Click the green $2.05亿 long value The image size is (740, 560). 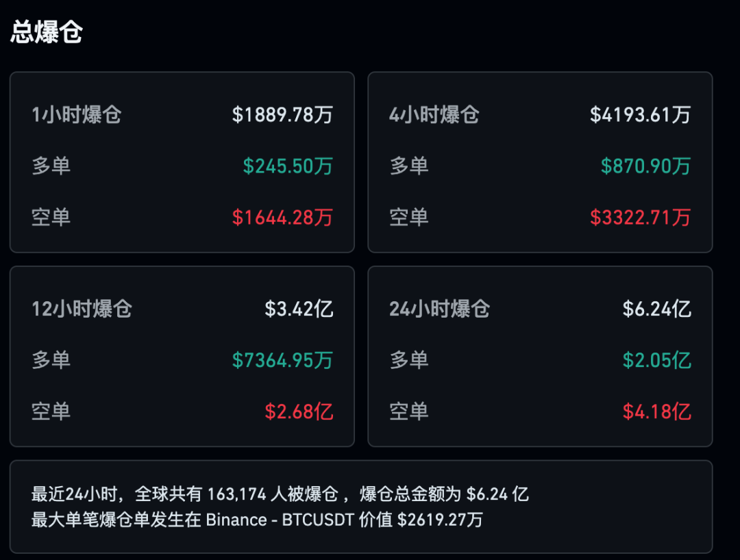656,360
